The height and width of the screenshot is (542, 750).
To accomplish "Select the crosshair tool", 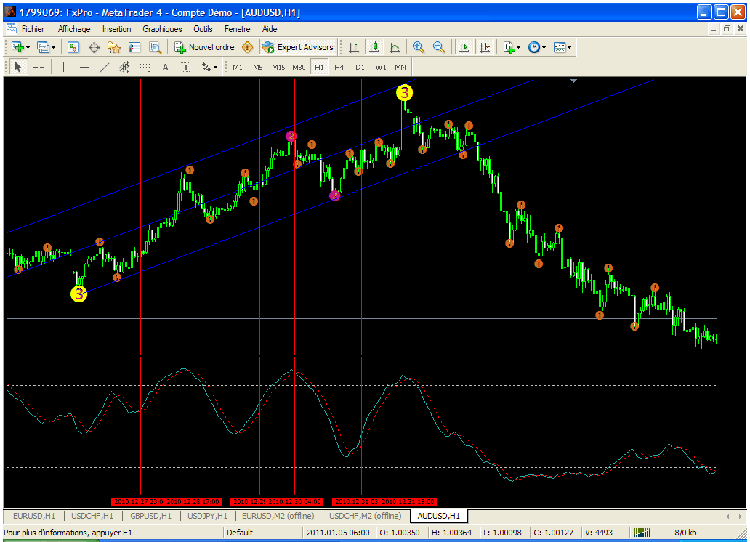I will tap(38, 67).
